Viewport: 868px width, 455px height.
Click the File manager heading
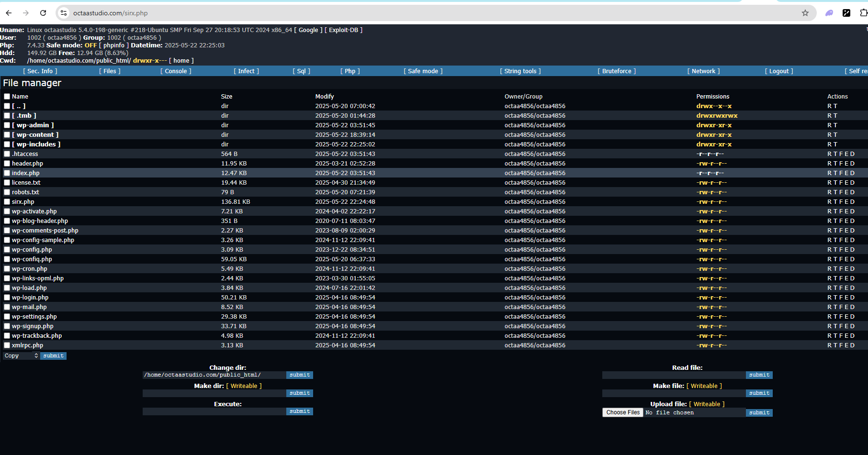(32, 83)
